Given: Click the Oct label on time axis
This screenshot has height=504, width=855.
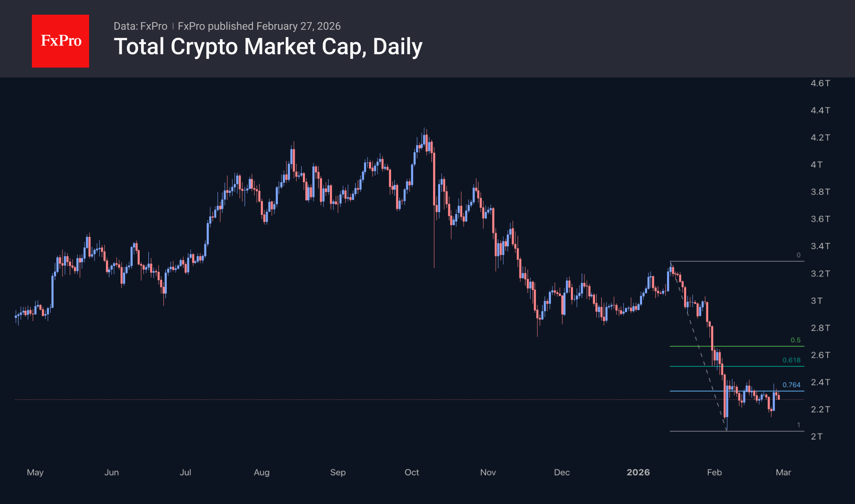Looking at the screenshot, I should (412, 473).
